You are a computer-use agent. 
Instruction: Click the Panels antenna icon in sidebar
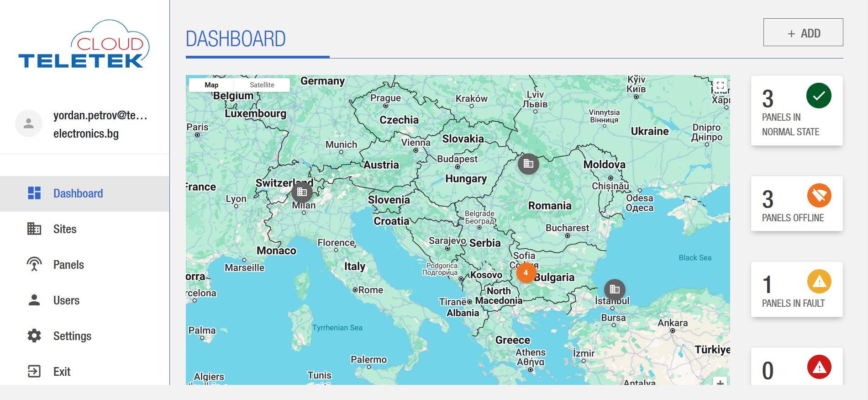pos(34,264)
